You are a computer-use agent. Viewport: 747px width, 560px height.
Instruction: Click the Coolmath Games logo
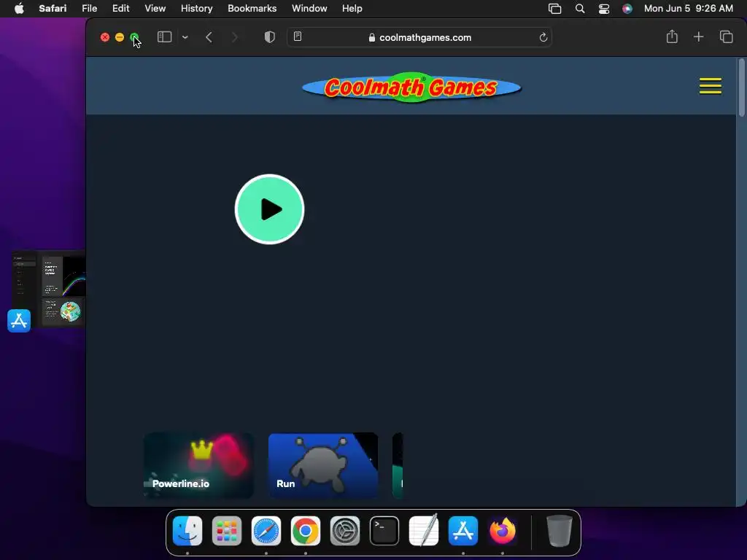(x=411, y=87)
